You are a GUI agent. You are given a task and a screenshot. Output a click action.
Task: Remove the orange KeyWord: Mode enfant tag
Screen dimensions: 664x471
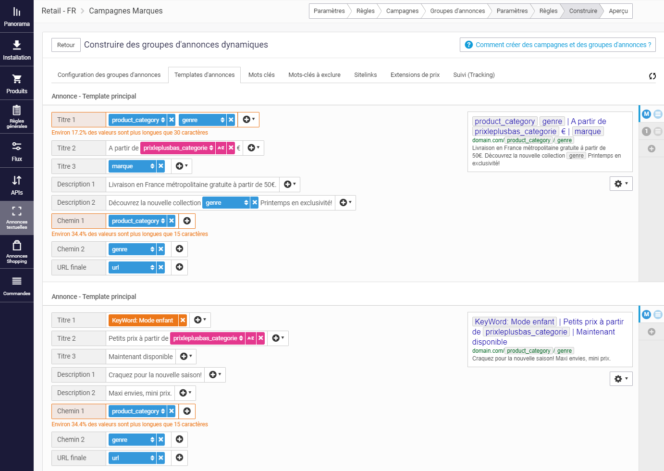183,320
